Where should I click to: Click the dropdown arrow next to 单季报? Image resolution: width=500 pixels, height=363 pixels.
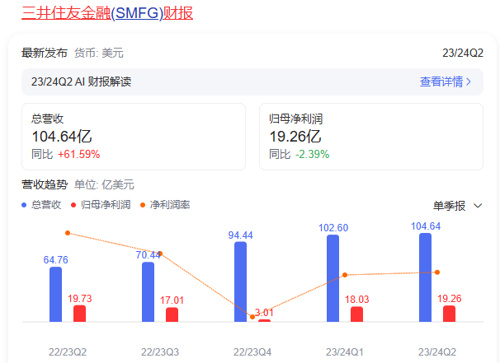pos(478,206)
